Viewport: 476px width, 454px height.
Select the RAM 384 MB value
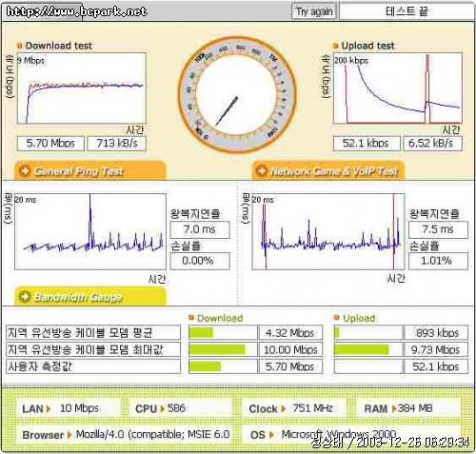415,408
